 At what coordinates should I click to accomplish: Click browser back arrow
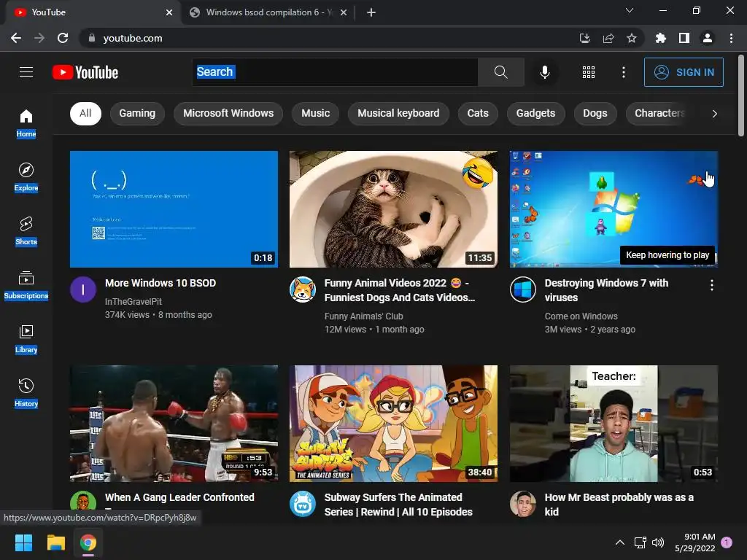16,38
